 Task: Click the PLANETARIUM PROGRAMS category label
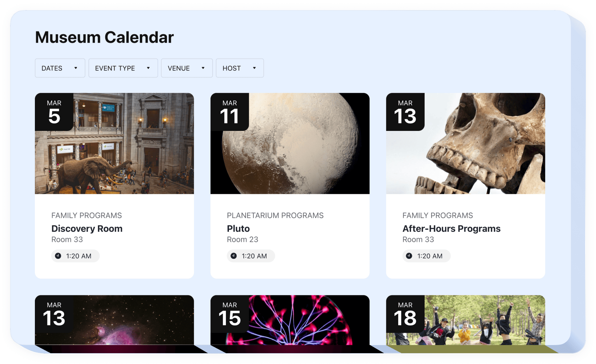pos(275,215)
